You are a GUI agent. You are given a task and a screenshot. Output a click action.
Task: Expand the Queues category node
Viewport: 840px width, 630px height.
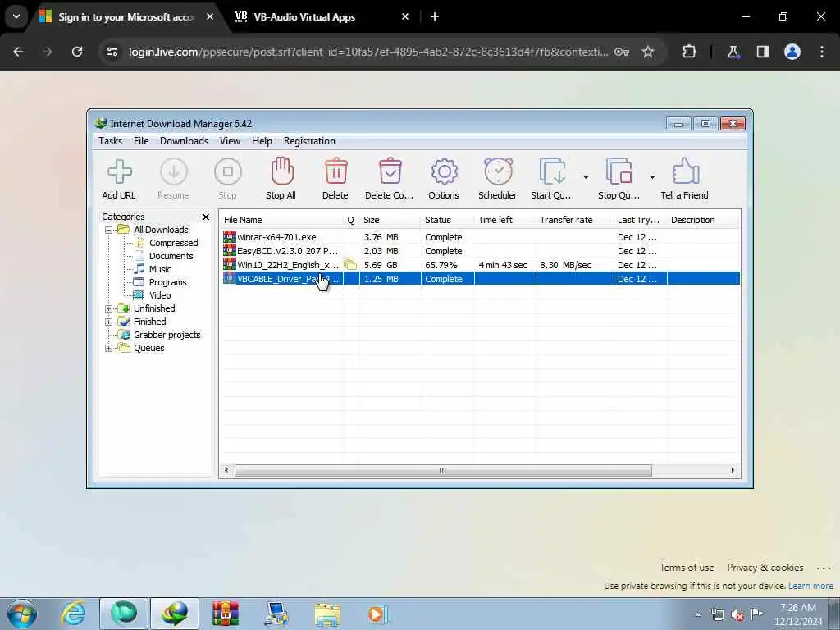coord(109,348)
